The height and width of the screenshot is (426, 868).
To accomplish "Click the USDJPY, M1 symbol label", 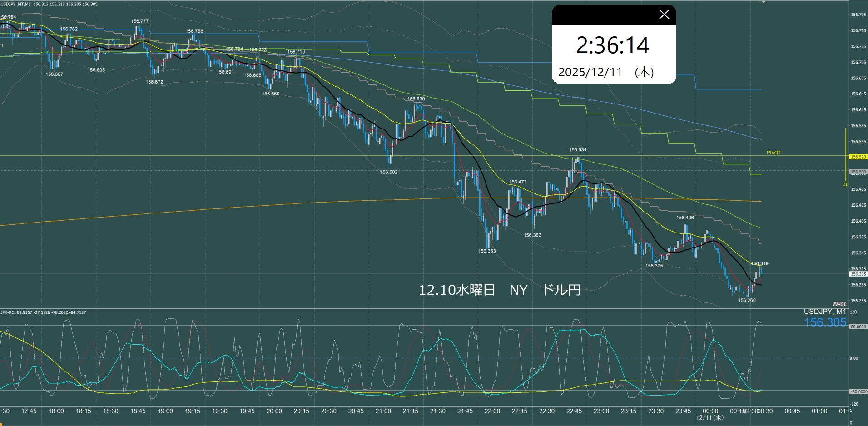I will (x=825, y=312).
